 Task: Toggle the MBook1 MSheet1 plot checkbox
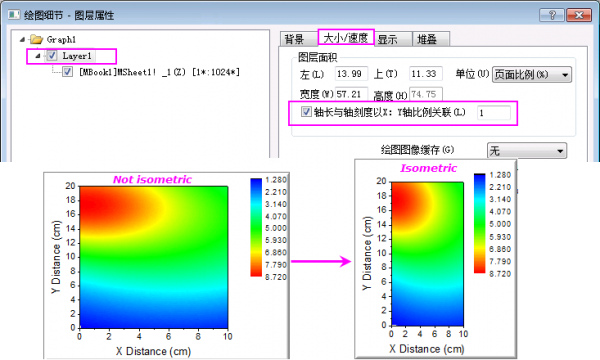[x=68, y=72]
